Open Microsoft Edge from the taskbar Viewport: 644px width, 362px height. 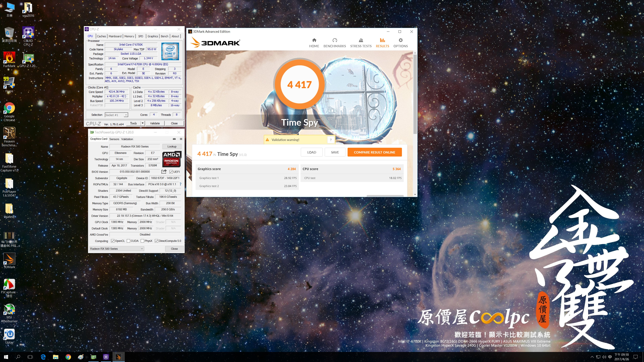(43, 357)
